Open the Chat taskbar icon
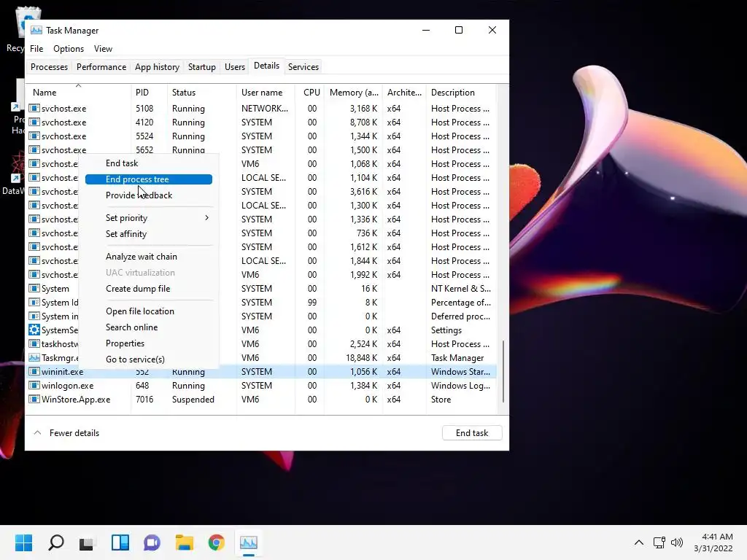This screenshot has width=747, height=560. (x=152, y=542)
